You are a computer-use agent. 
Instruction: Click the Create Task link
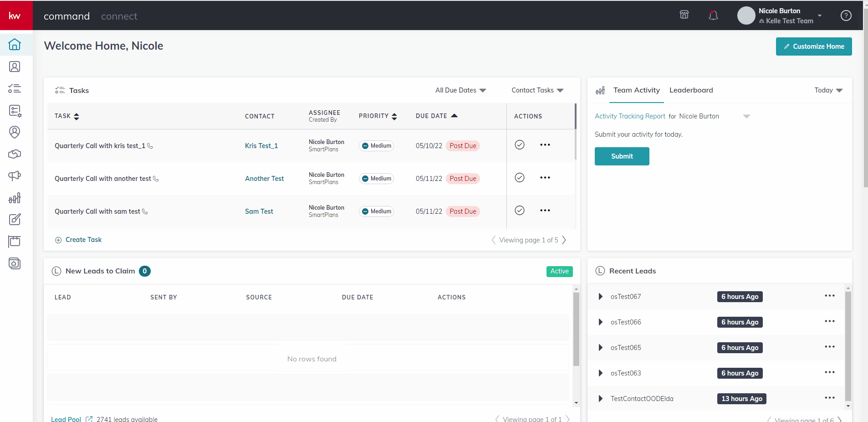78,240
